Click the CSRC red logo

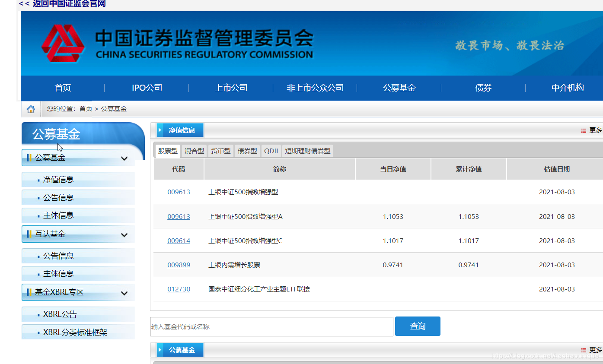(x=63, y=43)
